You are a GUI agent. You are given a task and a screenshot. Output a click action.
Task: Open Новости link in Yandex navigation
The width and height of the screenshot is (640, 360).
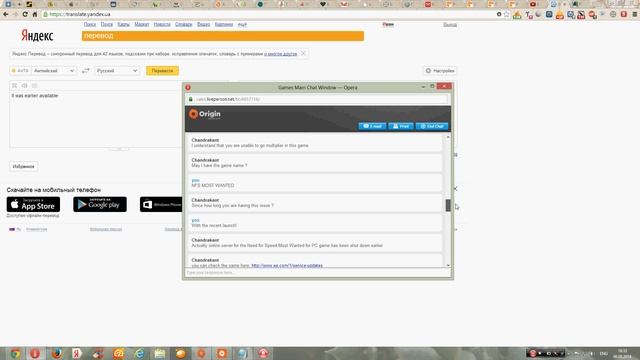point(162,24)
